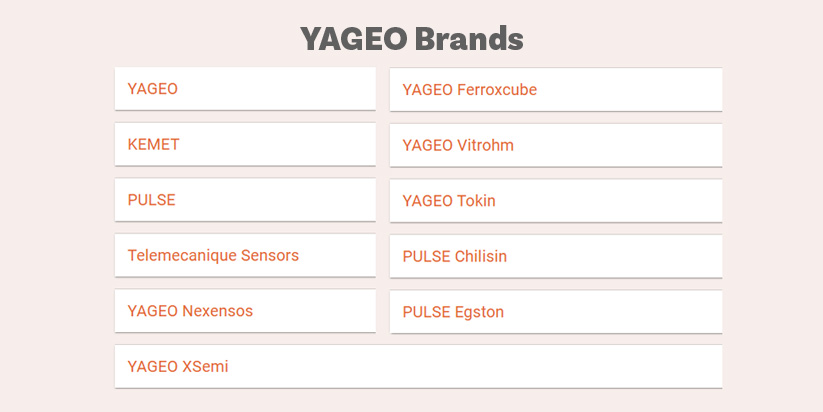Click empty space in Telemecanique Sensors card
Image resolution: width=823 pixels, height=412 pixels.
(x=340, y=255)
